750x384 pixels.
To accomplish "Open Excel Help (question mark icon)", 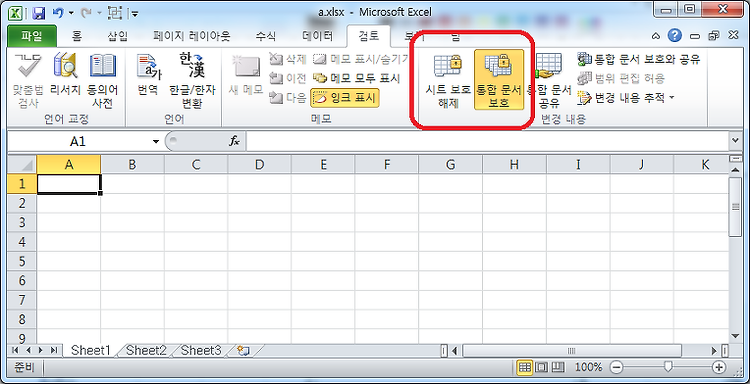I will (674, 35).
